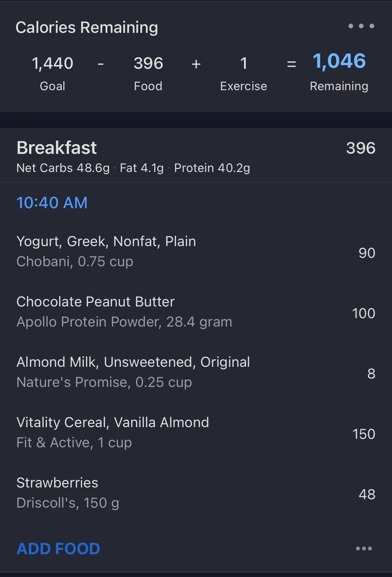This screenshot has height=577, width=392.
Task: Open the Driscoll's Strawberries entry
Action: click(x=196, y=493)
